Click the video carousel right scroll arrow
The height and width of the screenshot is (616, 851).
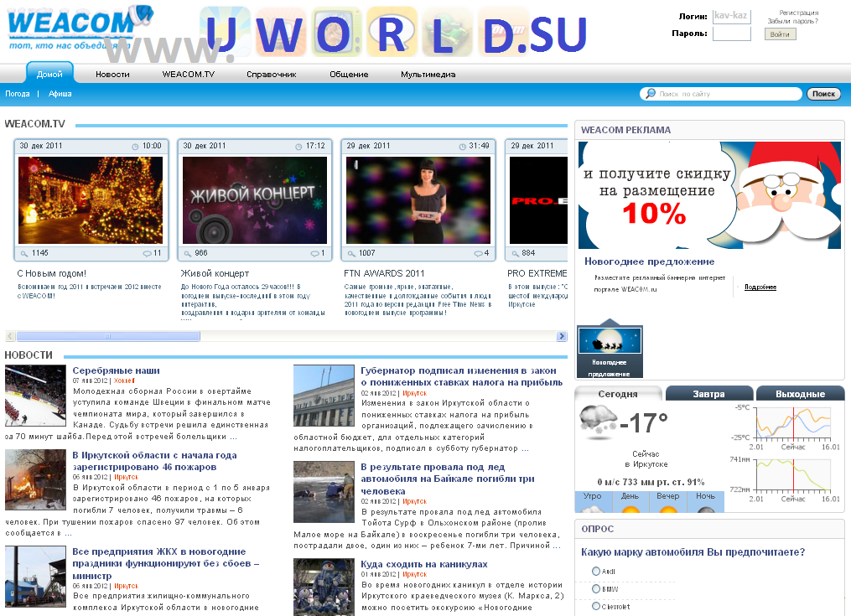tap(562, 336)
